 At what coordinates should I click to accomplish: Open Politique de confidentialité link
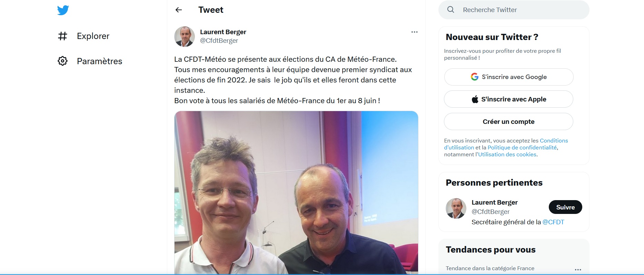(x=522, y=148)
